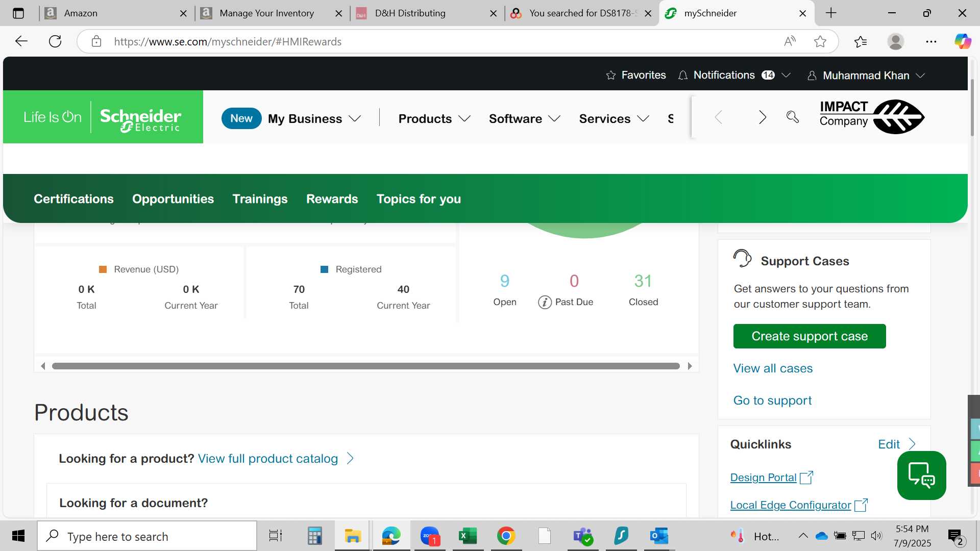Click the Impact Company logo

872,117
